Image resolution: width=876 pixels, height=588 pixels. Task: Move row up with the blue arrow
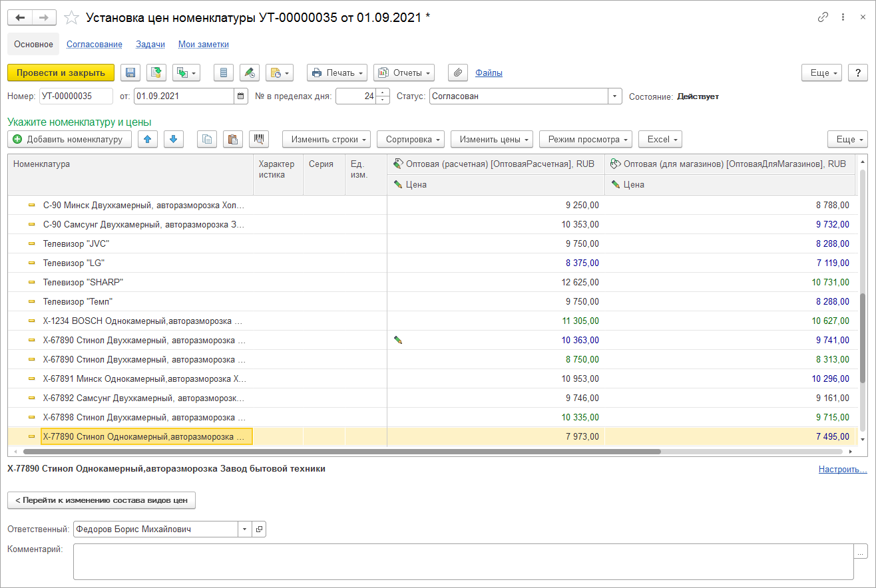[147, 139]
